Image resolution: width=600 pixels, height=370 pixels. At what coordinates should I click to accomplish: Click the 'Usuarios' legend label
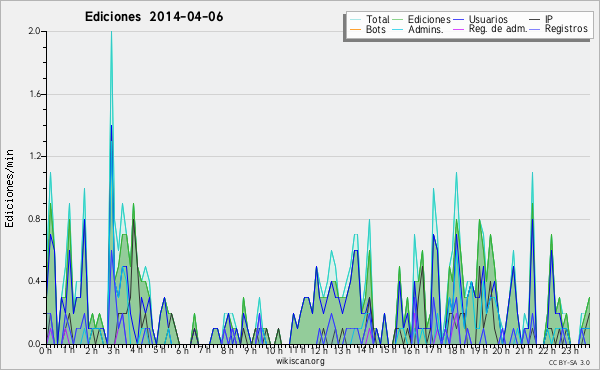pyautogui.click(x=488, y=19)
